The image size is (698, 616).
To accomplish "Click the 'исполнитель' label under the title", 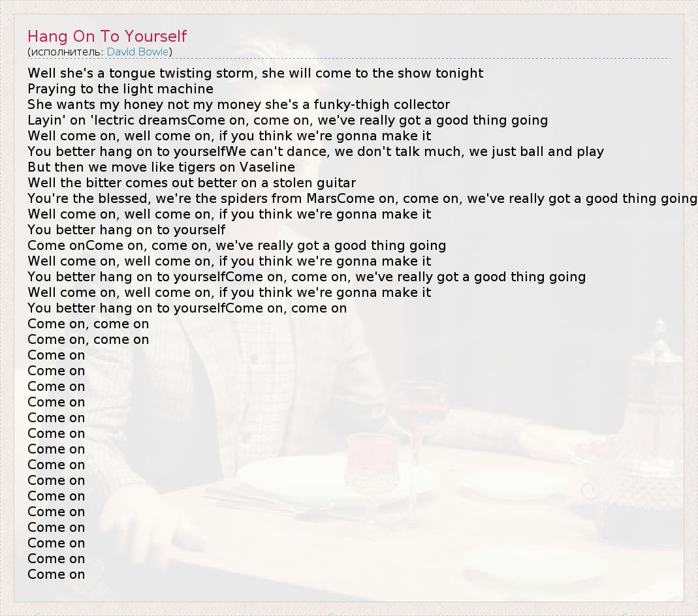I will [x=65, y=52].
